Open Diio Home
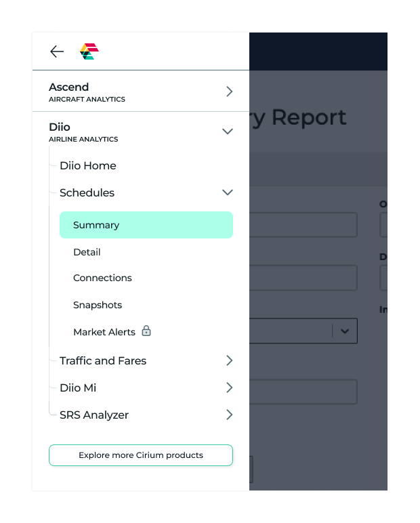Viewport: 420px width, 523px height. coord(88,165)
